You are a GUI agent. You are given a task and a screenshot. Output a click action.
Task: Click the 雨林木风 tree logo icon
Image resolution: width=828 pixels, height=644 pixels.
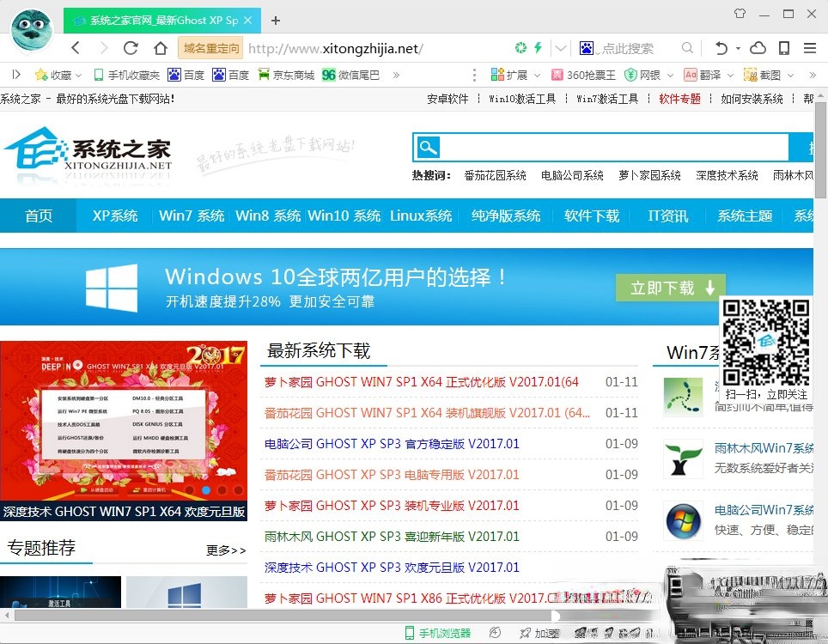point(684,459)
